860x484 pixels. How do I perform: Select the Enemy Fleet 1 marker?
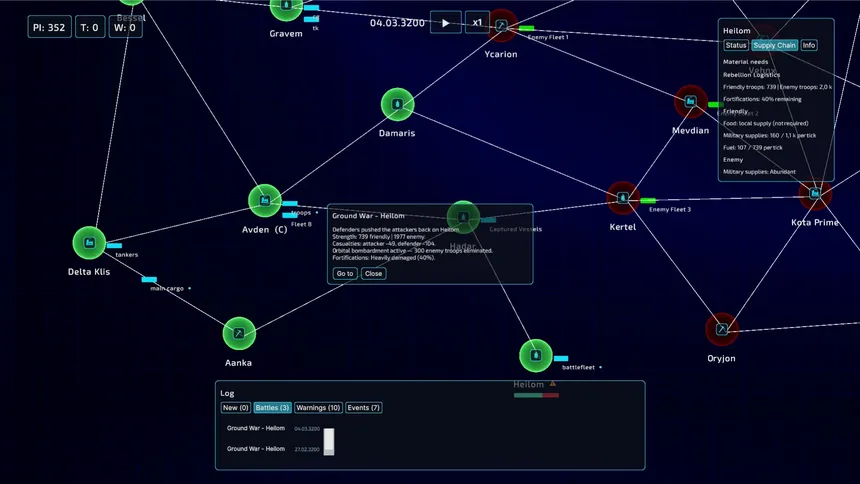pos(526,28)
